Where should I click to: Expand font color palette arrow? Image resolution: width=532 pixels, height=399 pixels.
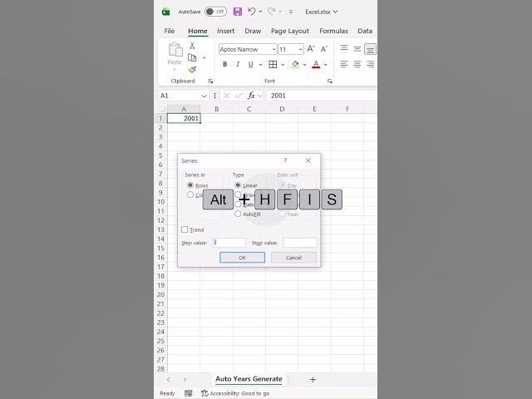(325, 65)
